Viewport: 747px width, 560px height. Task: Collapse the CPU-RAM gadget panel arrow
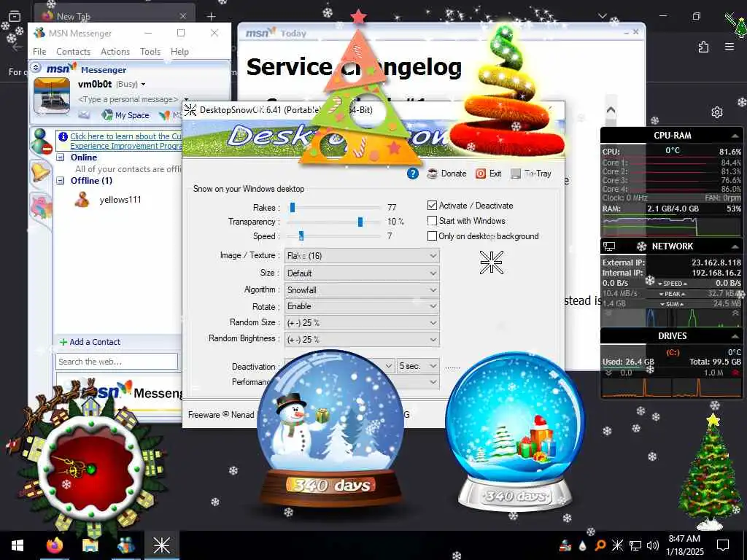tap(735, 136)
